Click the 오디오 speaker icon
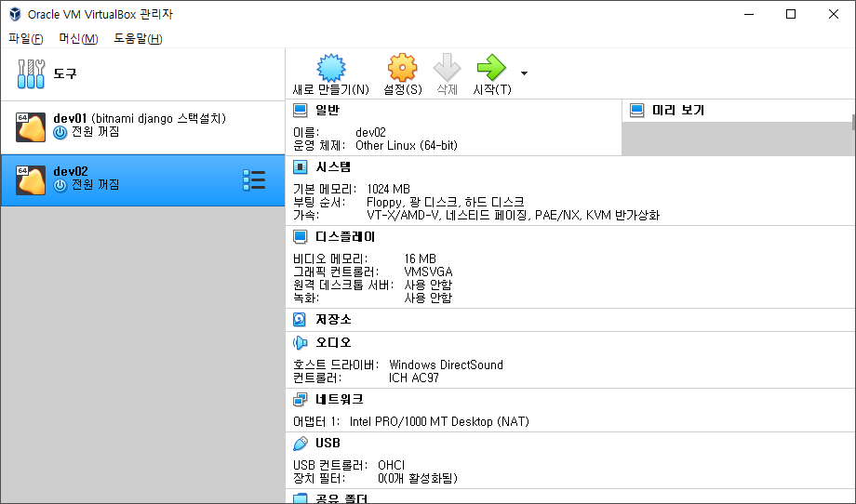 (300, 342)
